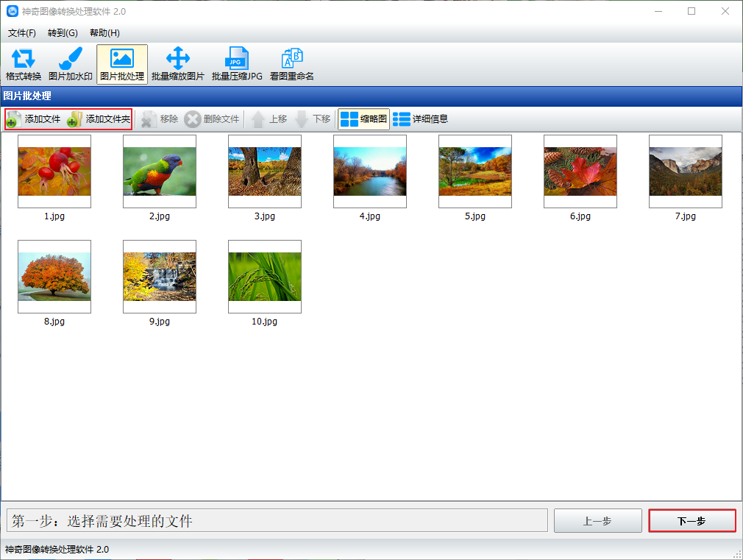
Task: Click the 添加文件 add file button
Action: [x=34, y=119]
